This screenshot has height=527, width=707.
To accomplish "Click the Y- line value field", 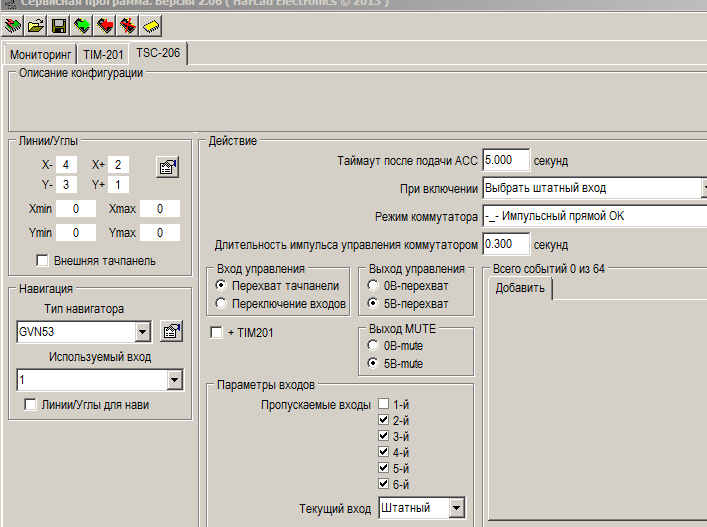I will (66, 184).
